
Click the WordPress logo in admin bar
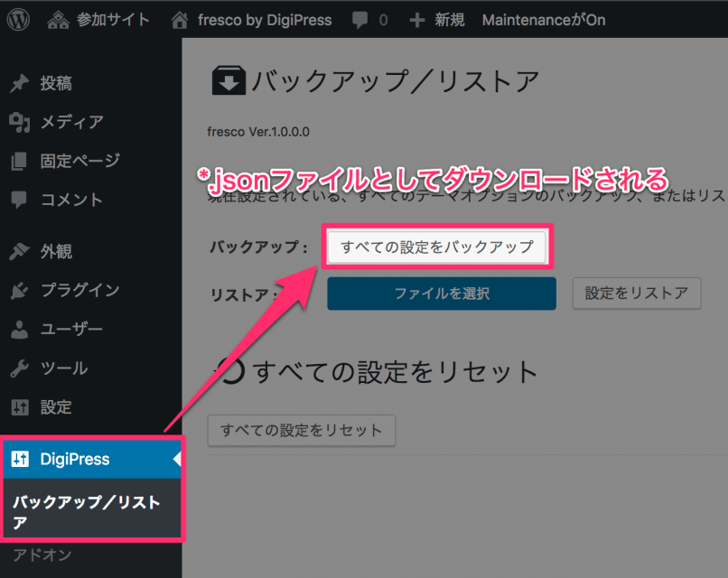click(19, 18)
